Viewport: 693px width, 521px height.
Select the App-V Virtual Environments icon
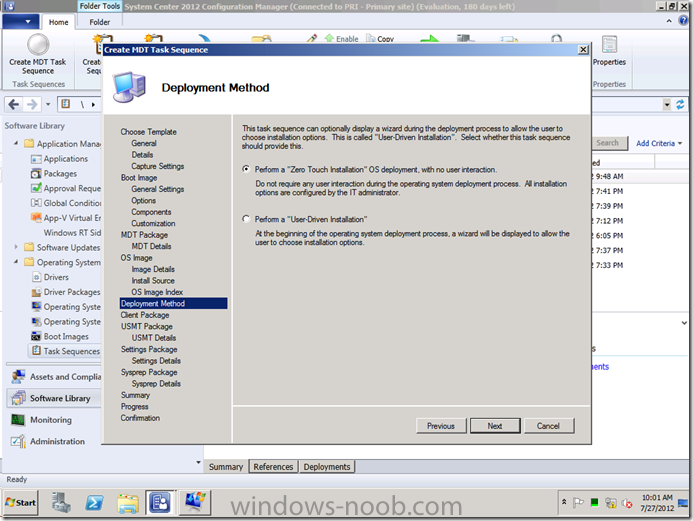pos(36,217)
